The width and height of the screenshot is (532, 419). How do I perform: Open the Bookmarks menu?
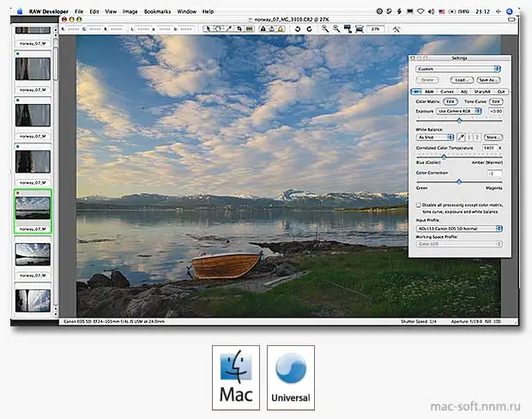pyautogui.click(x=158, y=12)
